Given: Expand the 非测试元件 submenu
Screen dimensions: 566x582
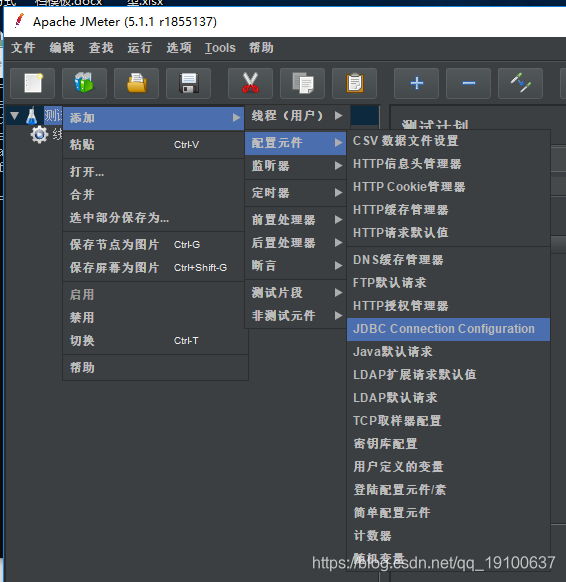Looking at the screenshot, I should (296, 316).
